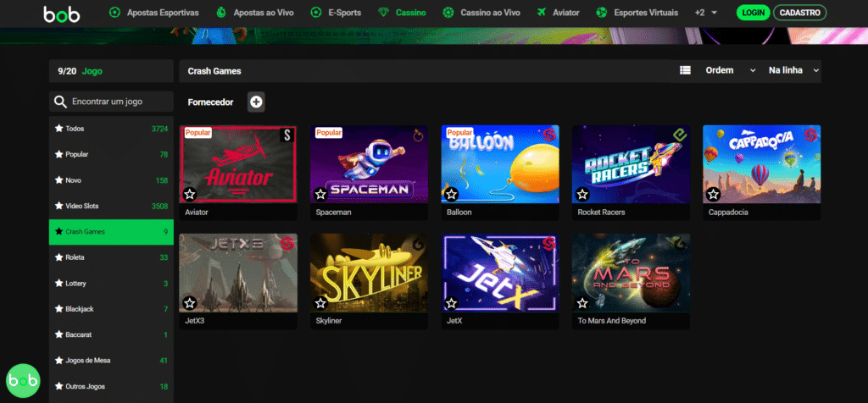Select the Cassino menu item
This screenshot has height=403, width=868.
[x=411, y=12]
